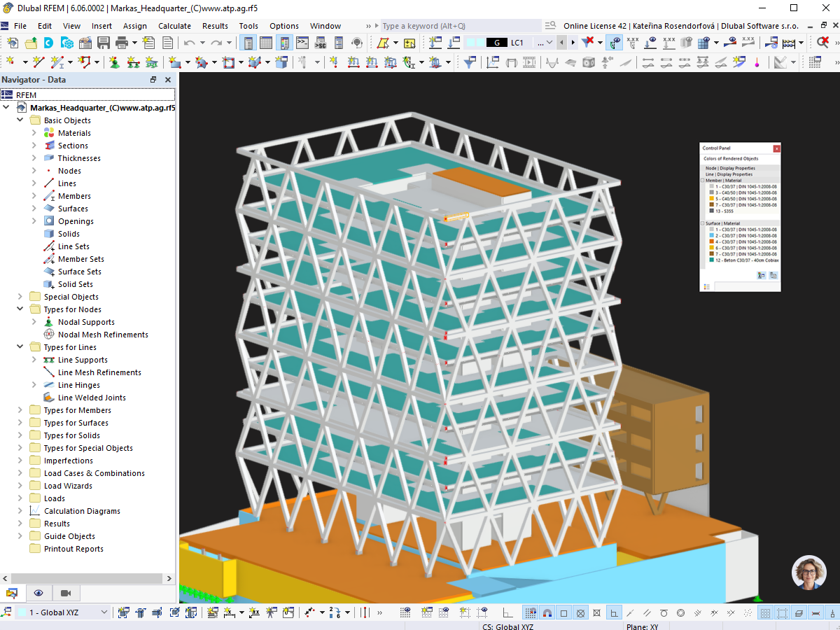Close the Control Panel window

pyautogui.click(x=776, y=148)
